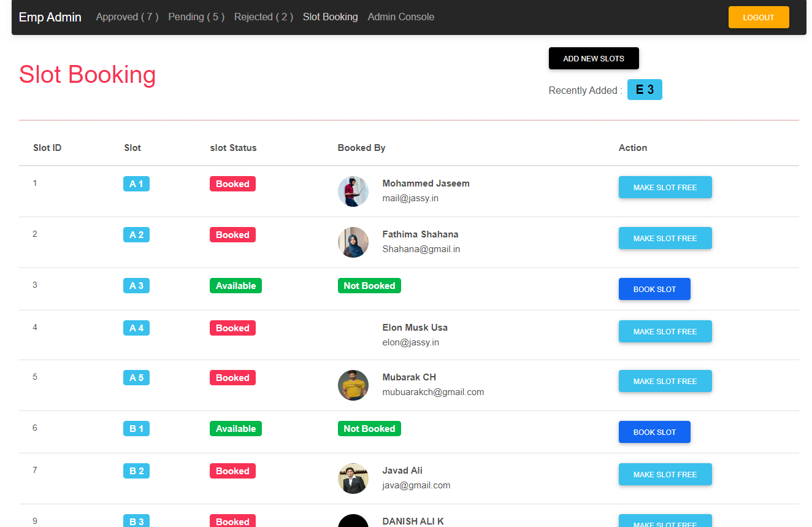Click the A 4 slot badge
This screenshot has width=812, height=527.
pos(136,328)
